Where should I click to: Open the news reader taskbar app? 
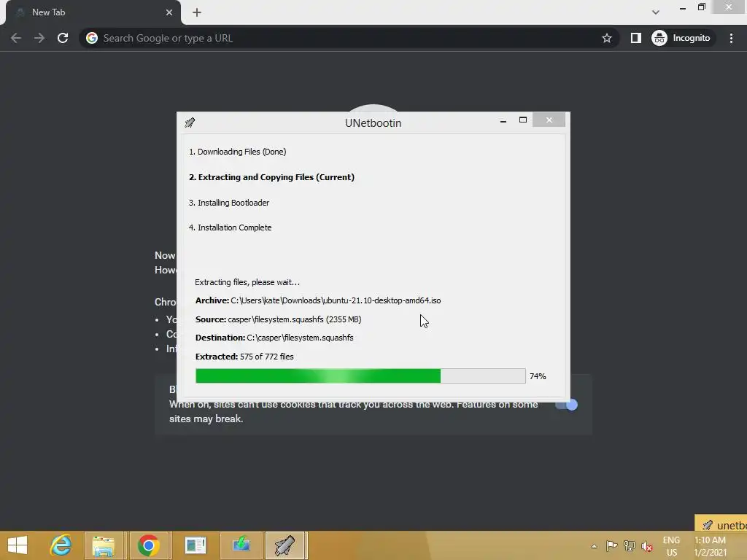[x=196, y=545]
